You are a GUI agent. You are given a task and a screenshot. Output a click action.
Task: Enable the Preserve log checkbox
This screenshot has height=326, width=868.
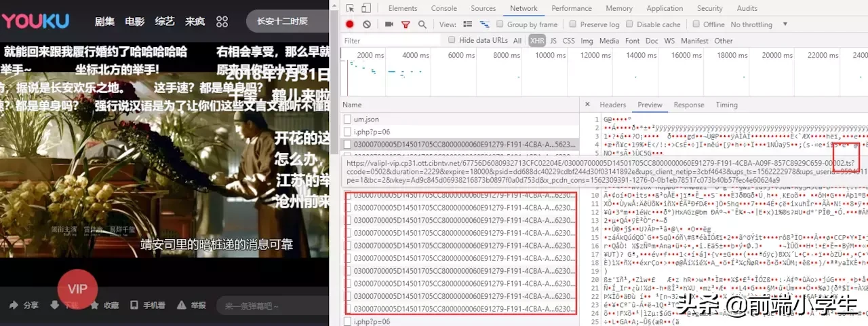[x=574, y=24]
